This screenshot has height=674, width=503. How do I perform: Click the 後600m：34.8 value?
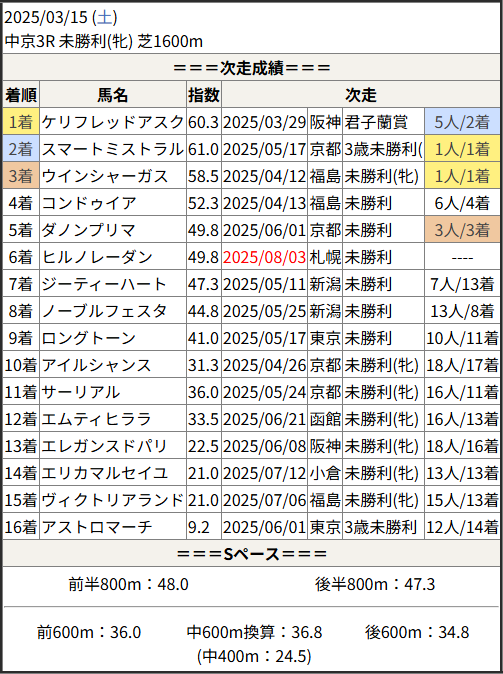(417, 632)
